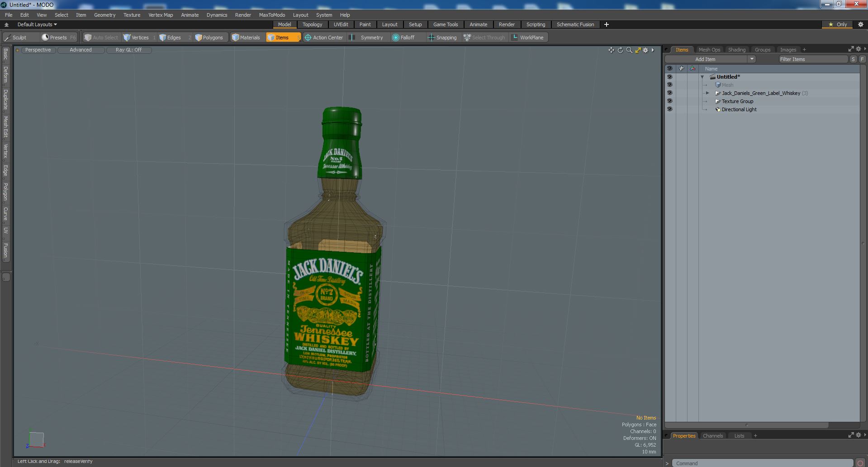Screen dimensions: 868x467
Task: Switch to the Shading panel tab
Action: 736,50
